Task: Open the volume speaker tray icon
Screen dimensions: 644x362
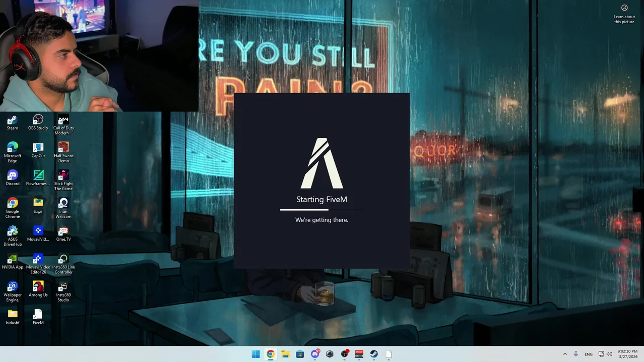Action: tap(609, 354)
